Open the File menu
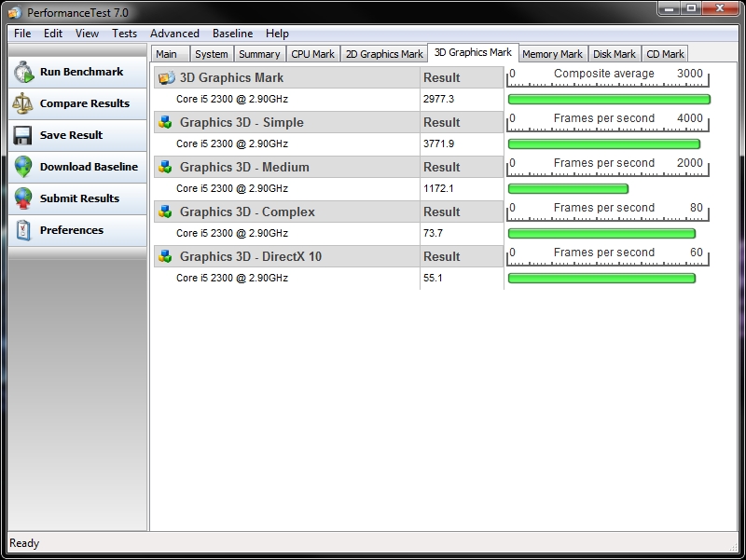Viewport: 746px width, 560px height. [22, 34]
